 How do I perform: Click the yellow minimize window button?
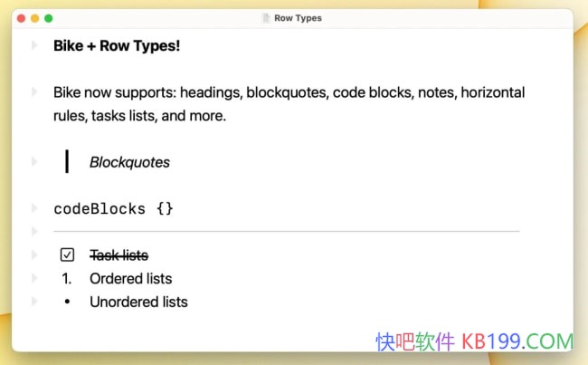(x=34, y=18)
